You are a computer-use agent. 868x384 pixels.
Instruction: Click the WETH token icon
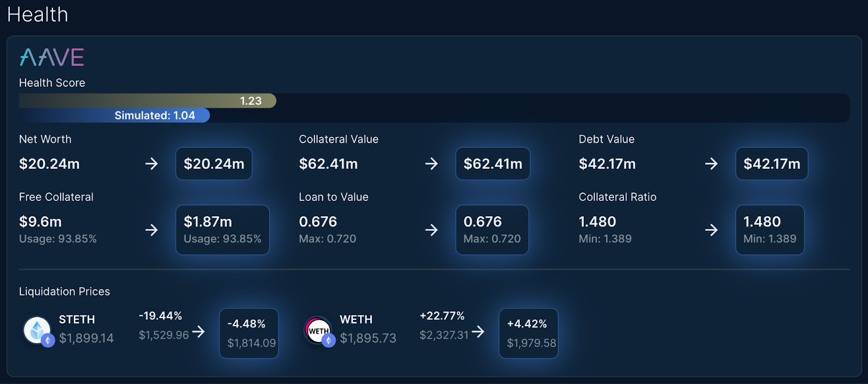click(x=319, y=331)
